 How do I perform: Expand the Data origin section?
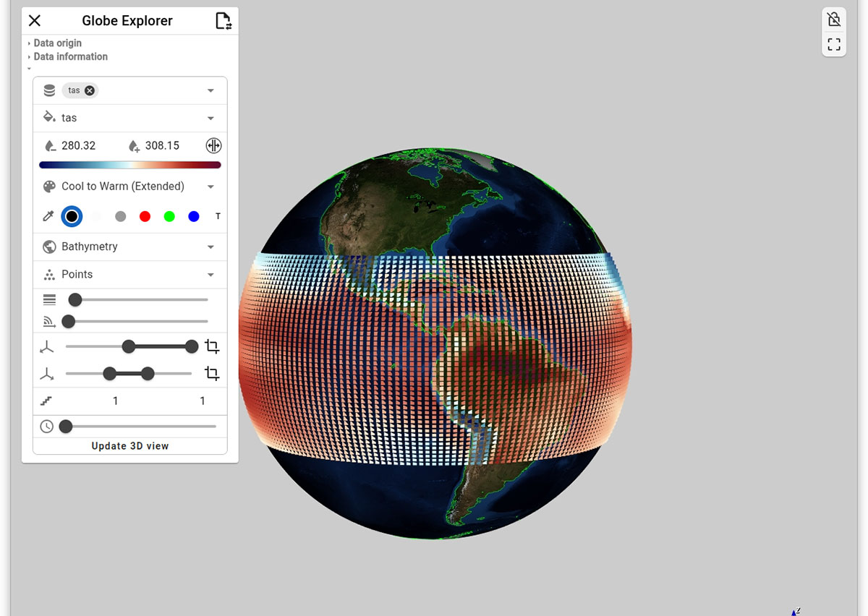56,43
